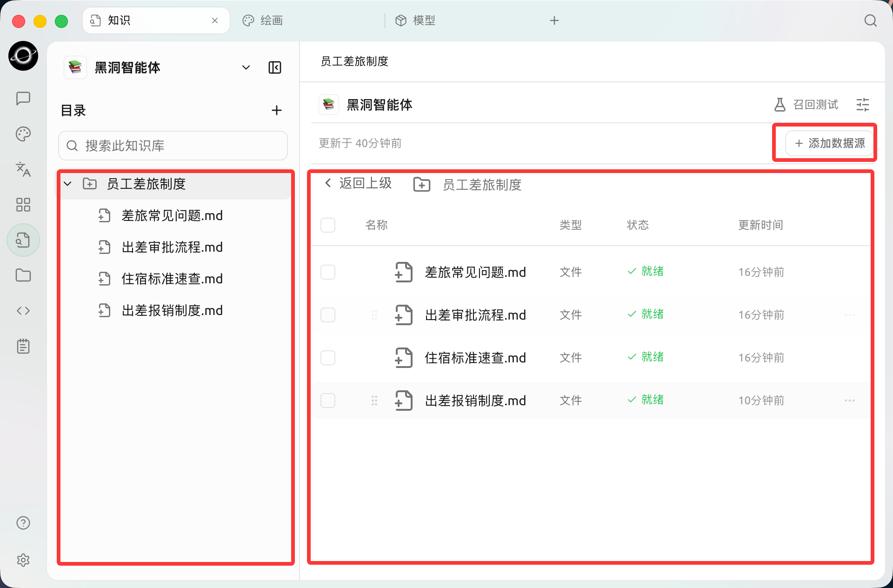Image resolution: width=893 pixels, height=588 pixels.
Task: Sort by 更新时间 column header
Action: [760, 225]
